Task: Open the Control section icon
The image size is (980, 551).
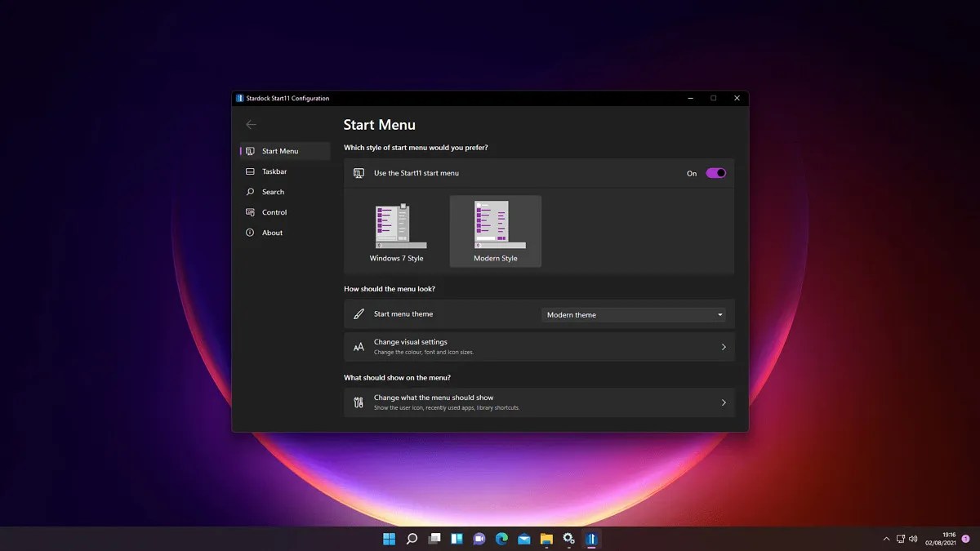Action: [x=250, y=212]
